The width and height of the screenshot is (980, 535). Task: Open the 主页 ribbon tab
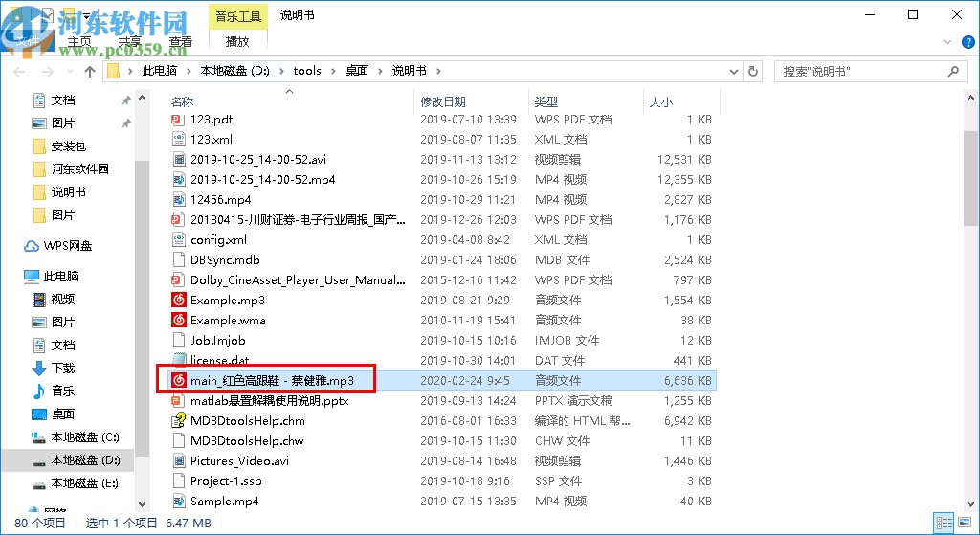click(x=79, y=42)
